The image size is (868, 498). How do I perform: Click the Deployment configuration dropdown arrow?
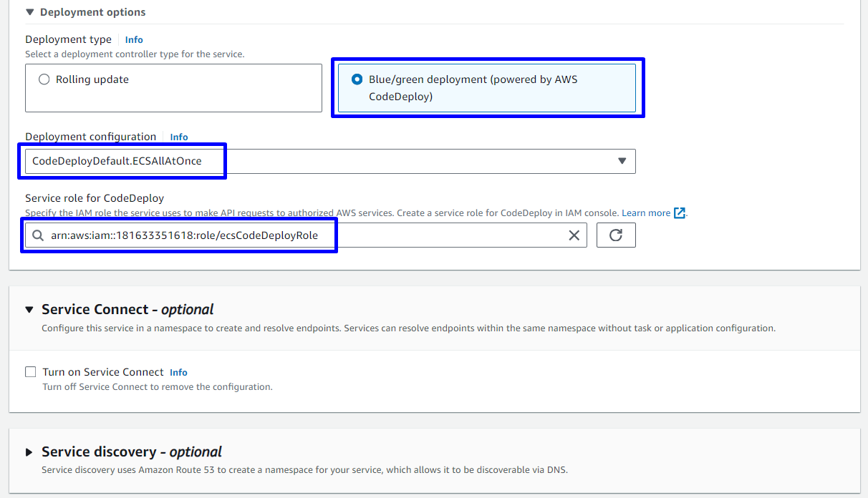click(x=622, y=161)
